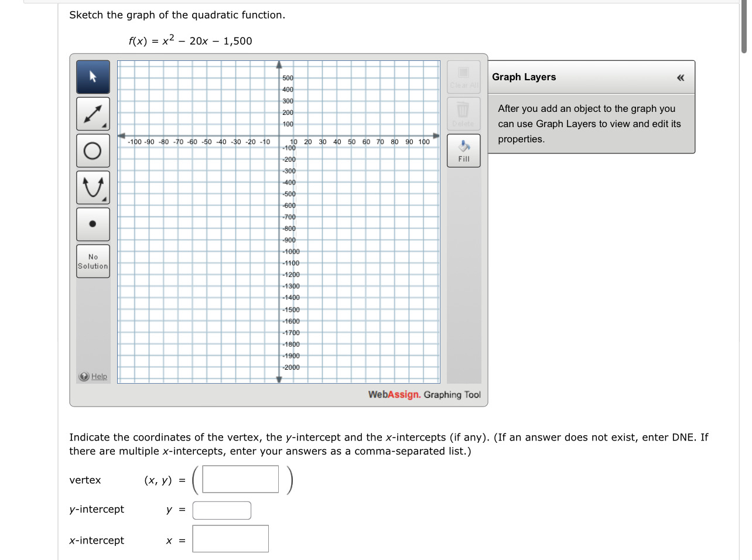Select the pointer arrow tool
The width and height of the screenshot is (752, 560).
[x=93, y=77]
